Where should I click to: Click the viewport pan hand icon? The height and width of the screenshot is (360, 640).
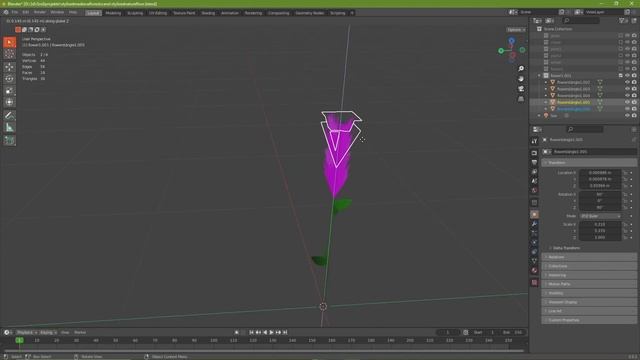click(521, 78)
